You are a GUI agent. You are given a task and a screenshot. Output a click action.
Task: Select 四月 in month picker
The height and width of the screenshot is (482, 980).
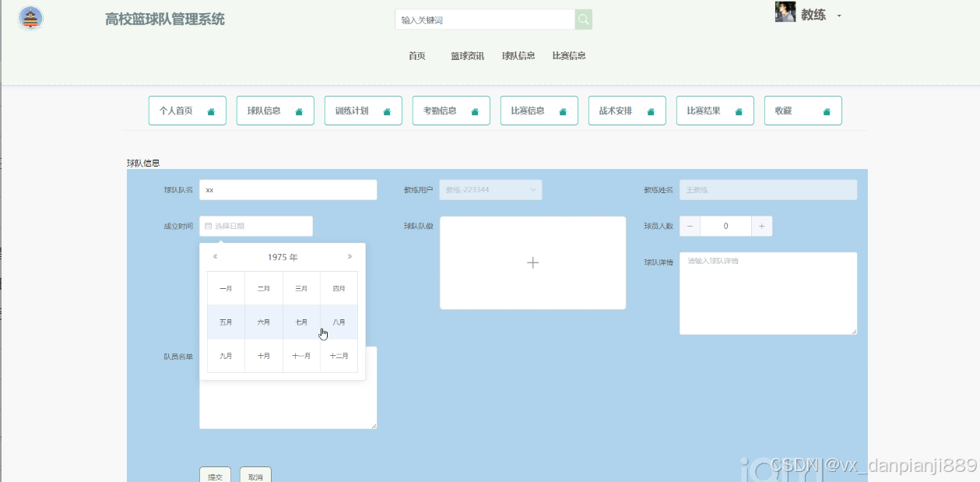pyautogui.click(x=339, y=288)
